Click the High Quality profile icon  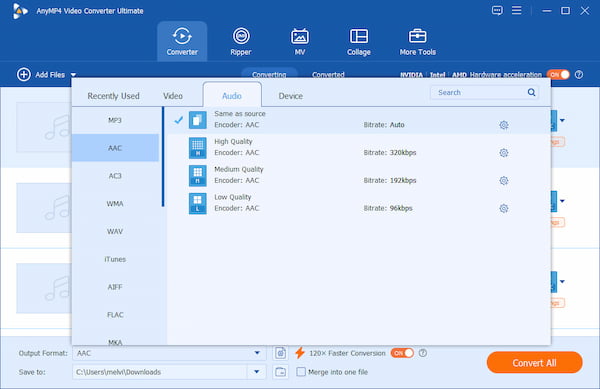pos(197,148)
